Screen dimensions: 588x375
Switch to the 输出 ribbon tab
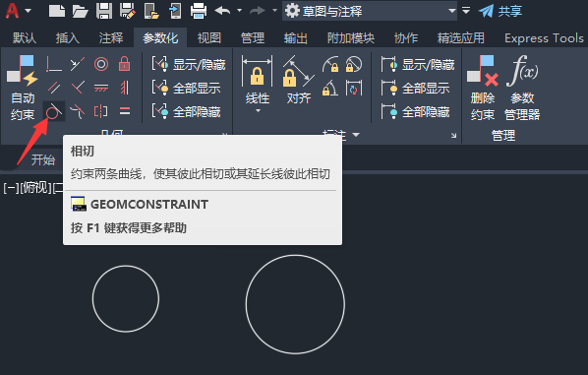click(x=296, y=38)
